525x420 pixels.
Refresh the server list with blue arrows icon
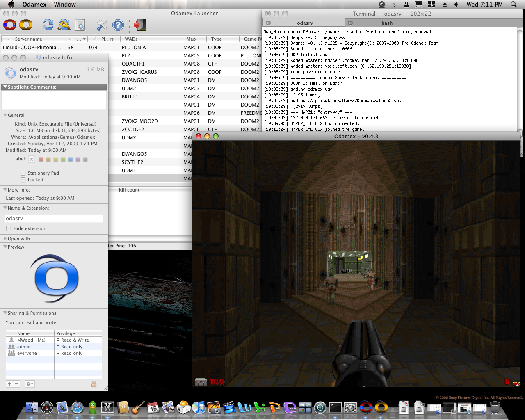pyautogui.click(x=48, y=25)
